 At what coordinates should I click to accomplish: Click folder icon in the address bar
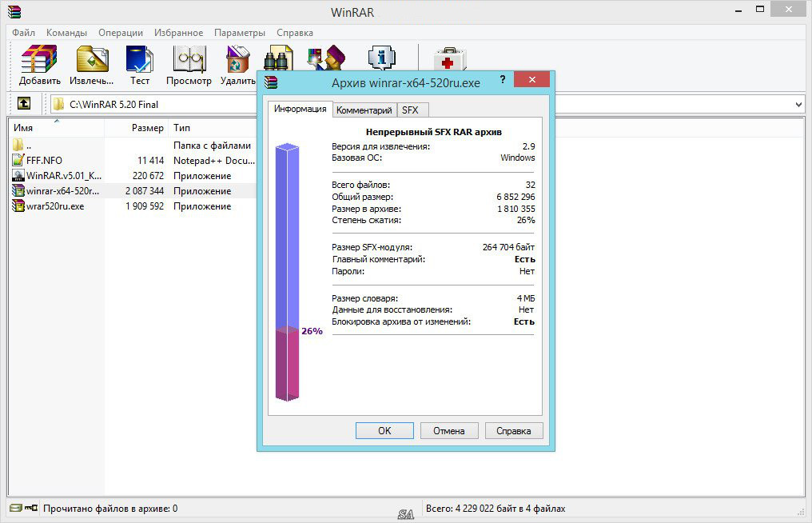coord(58,104)
